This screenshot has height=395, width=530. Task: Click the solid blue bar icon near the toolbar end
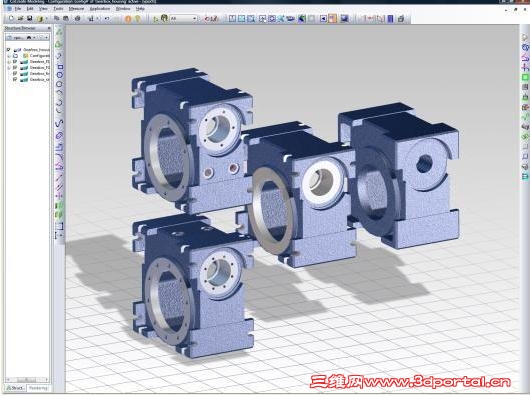click(390, 19)
